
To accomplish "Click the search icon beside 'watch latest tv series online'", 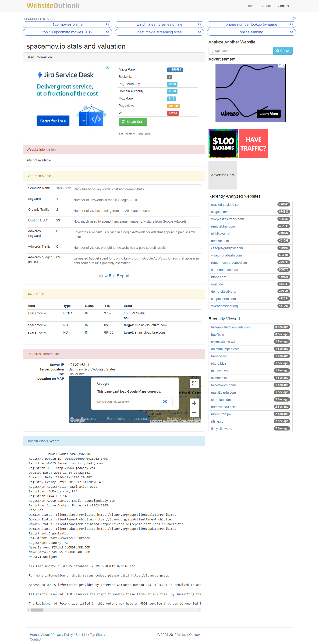I will 200,25.
